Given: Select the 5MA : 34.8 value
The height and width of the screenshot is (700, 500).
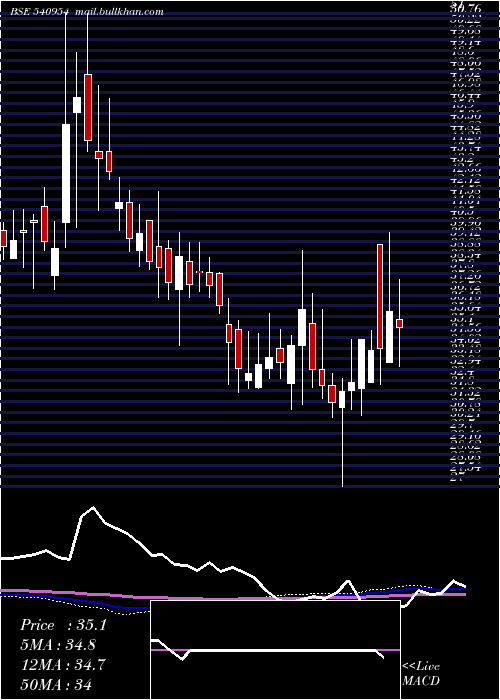Looking at the screenshot, I should 58,645.
